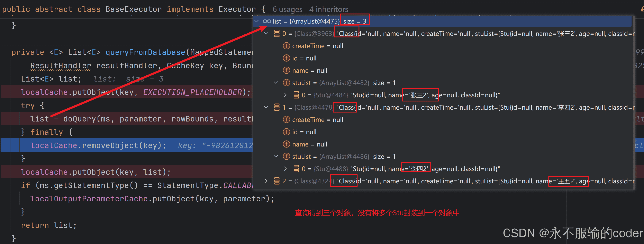
Task: Collapse stuList ArrayList@4486 under element 1
Action: (x=276, y=156)
